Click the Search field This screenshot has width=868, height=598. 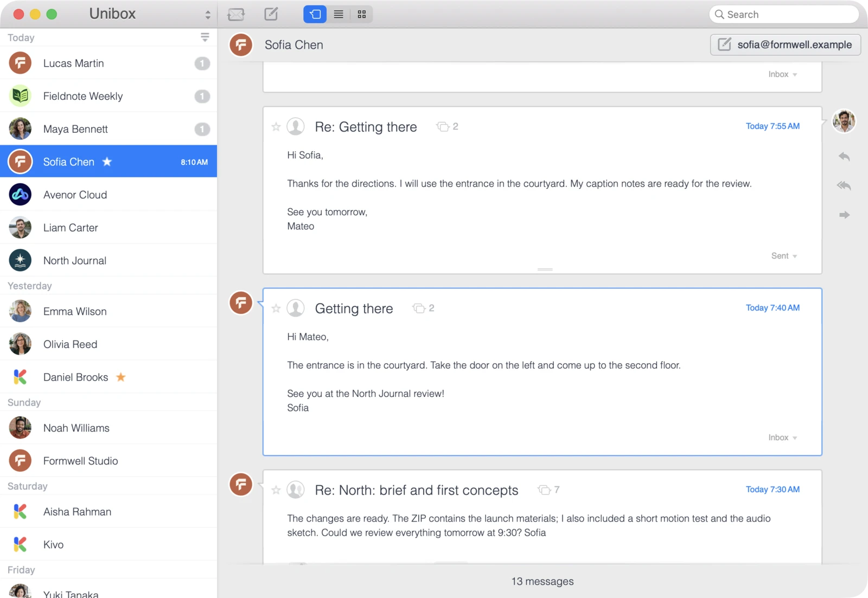[784, 15]
